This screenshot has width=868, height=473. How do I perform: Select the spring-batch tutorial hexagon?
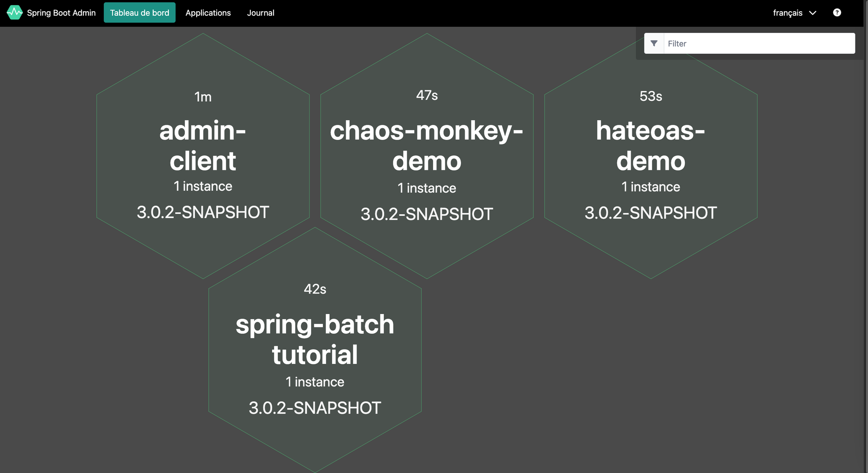315,340
